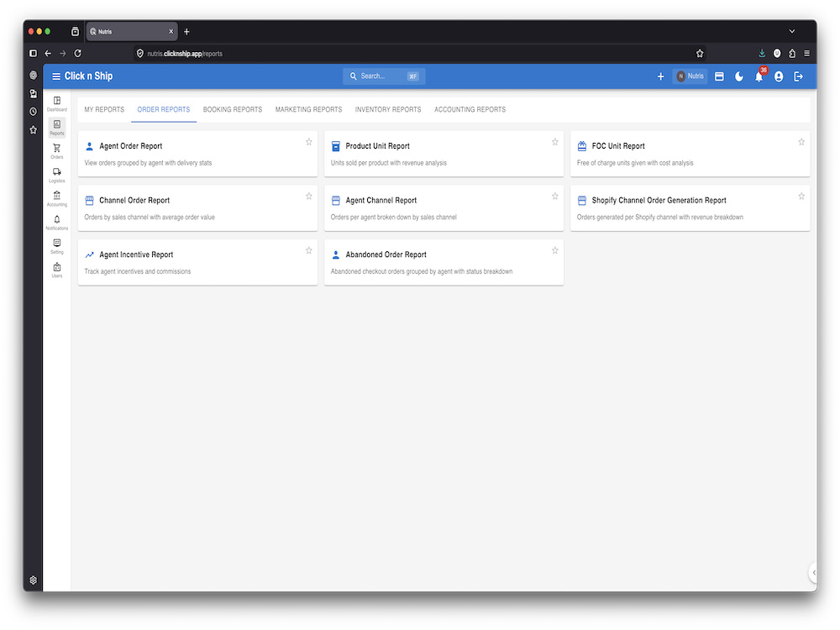The width and height of the screenshot is (840, 630).
Task: Open Notifications in sidebar
Action: pyautogui.click(x=57, y=223)
